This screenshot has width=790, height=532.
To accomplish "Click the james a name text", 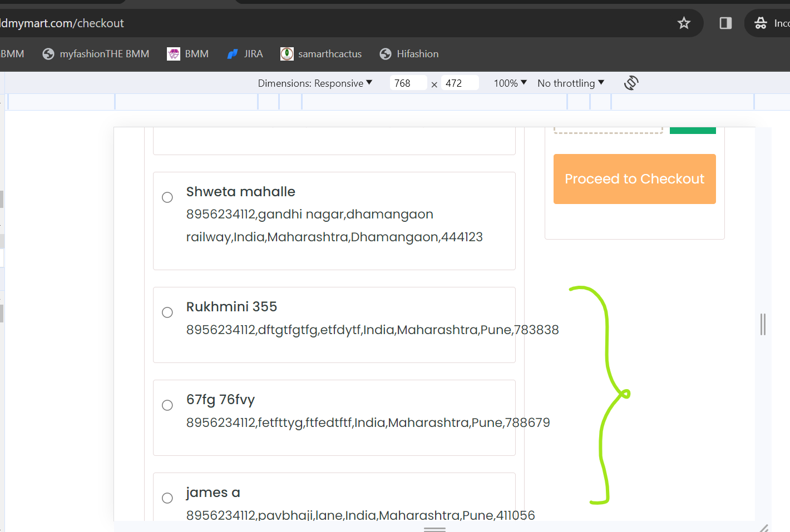I will pyautogui.click(x=213, y=493).
